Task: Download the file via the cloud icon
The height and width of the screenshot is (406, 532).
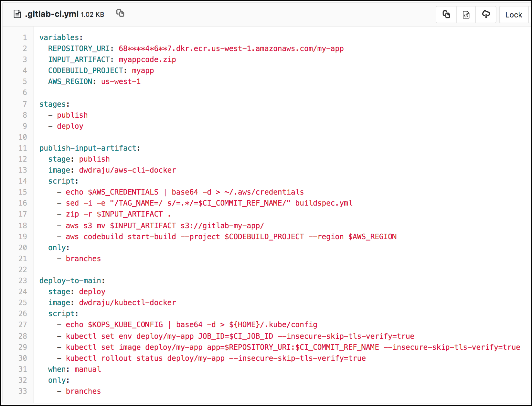Action: [x=486, y=15]
